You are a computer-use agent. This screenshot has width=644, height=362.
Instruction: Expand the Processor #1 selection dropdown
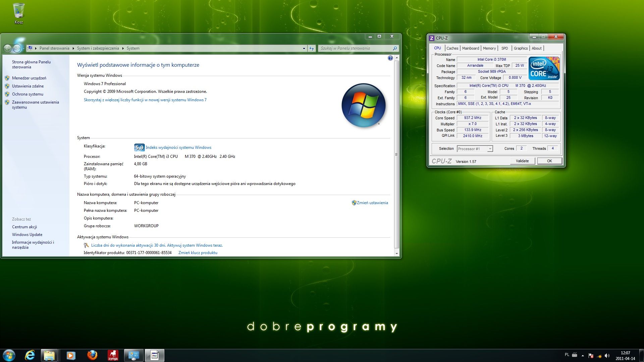(x=475, y=149)
